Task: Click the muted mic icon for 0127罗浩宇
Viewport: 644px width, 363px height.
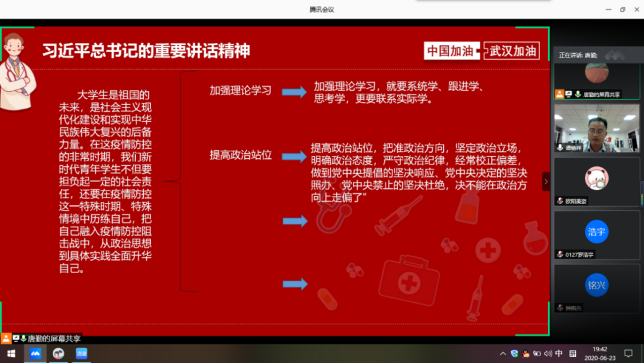Action: (x=560, y=254)
